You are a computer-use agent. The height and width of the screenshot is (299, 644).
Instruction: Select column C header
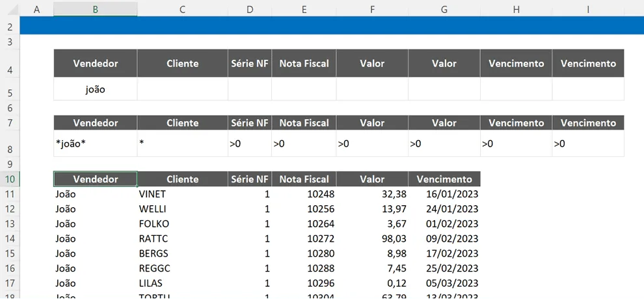182,9
